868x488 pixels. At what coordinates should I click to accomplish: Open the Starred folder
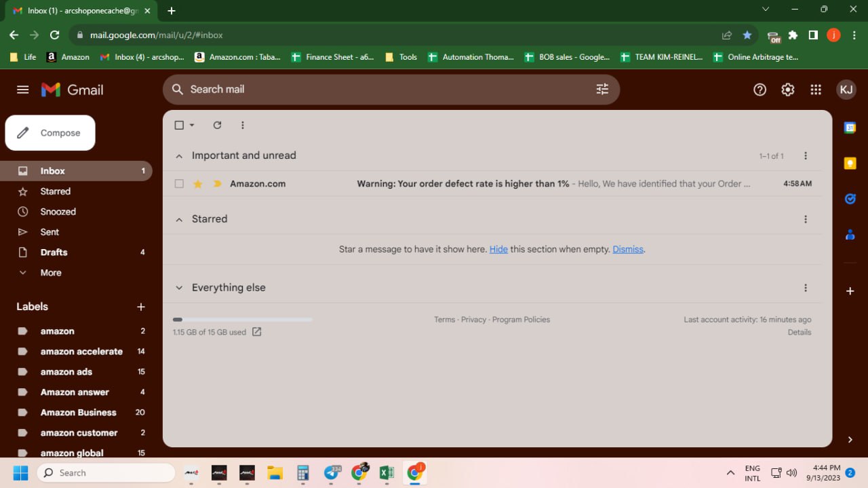point(76,191)
